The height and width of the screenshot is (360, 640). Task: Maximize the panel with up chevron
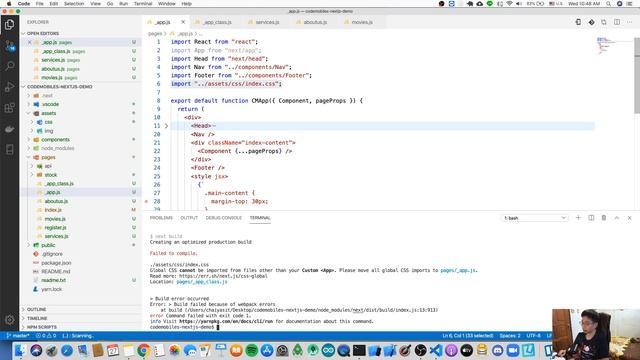617,218
